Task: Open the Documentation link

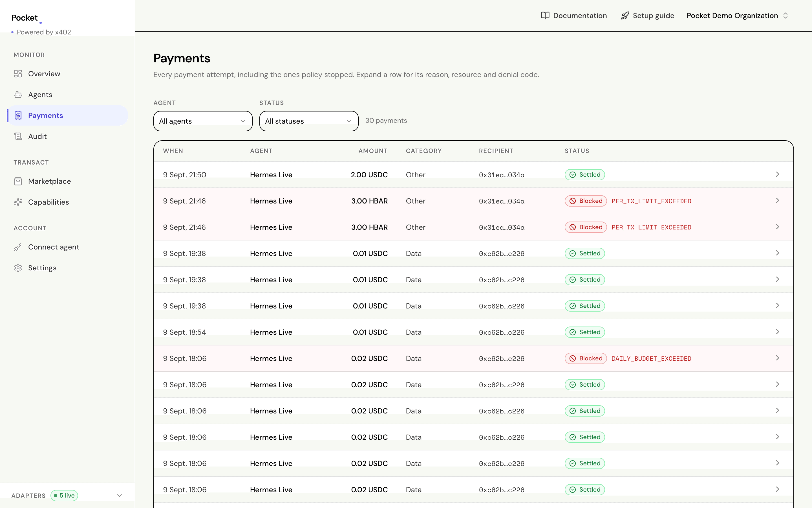Action: tap(574, 16)
